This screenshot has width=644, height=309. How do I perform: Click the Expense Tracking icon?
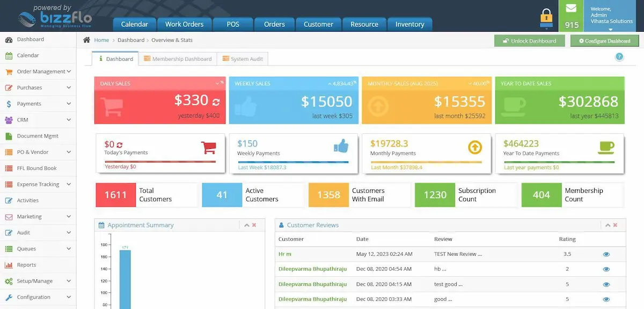[x=9, y=184]
